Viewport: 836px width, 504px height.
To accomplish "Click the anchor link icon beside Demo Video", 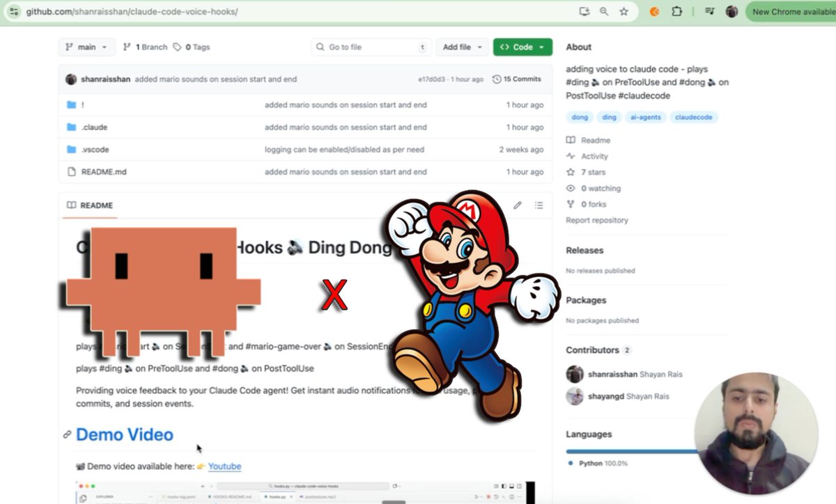I will (x=68, y=435).
